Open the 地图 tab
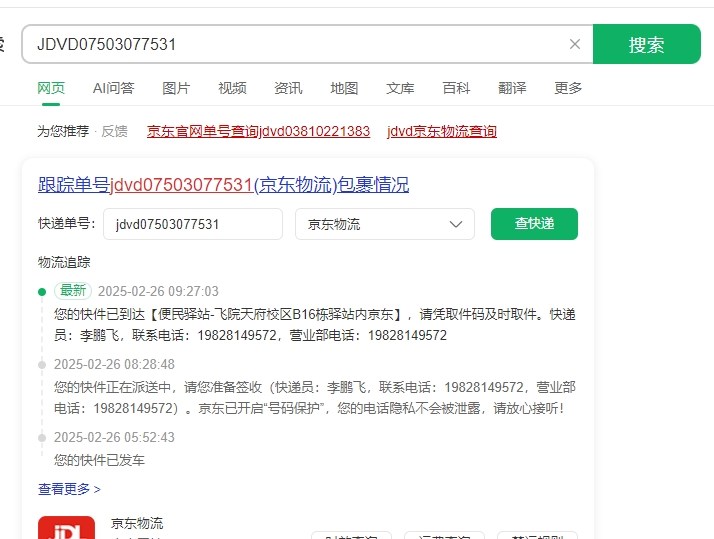This screenshot has height=539, width=714. (344, 88)
